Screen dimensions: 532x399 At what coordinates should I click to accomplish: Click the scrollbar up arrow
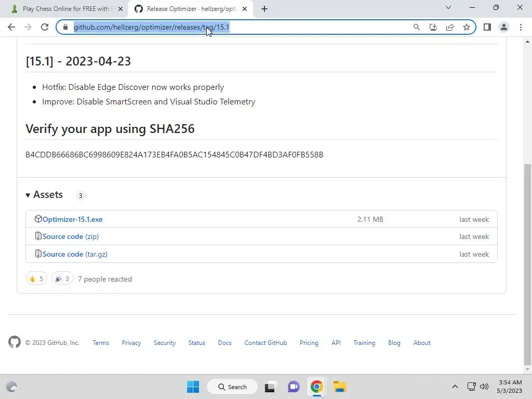(x=527, y=42)
